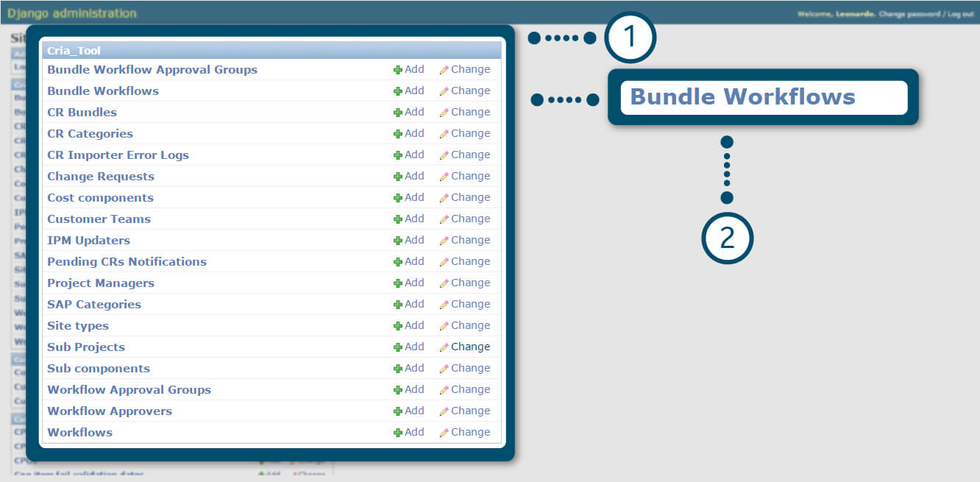Click the pencil icon for Project Managers
This screenshot has width=980, height=482.
click(x=444, y=283)
